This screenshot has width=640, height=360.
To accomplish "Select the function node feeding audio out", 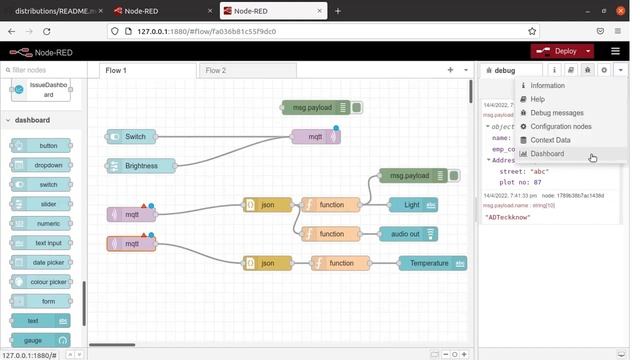I will coord(331,234).
